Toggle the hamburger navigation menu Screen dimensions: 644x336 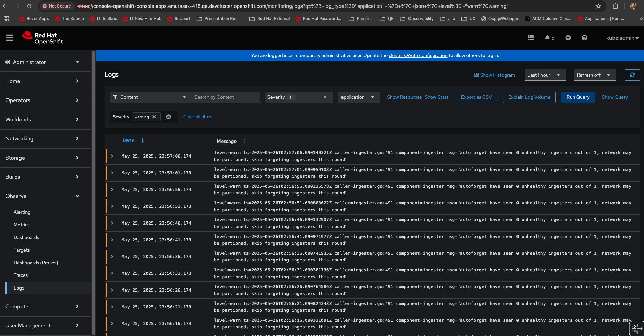coord(10,38)
